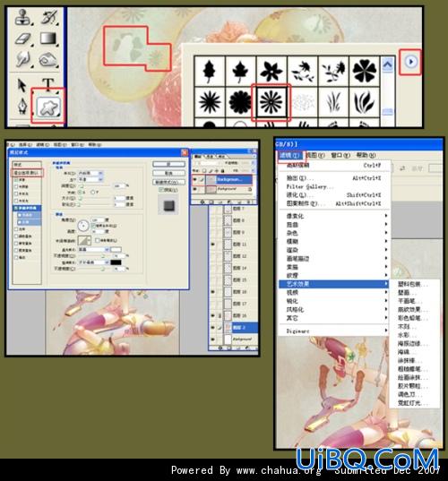Pick the faint confetti scatter shape
This screenshot has width=448, height=481.
303,102
